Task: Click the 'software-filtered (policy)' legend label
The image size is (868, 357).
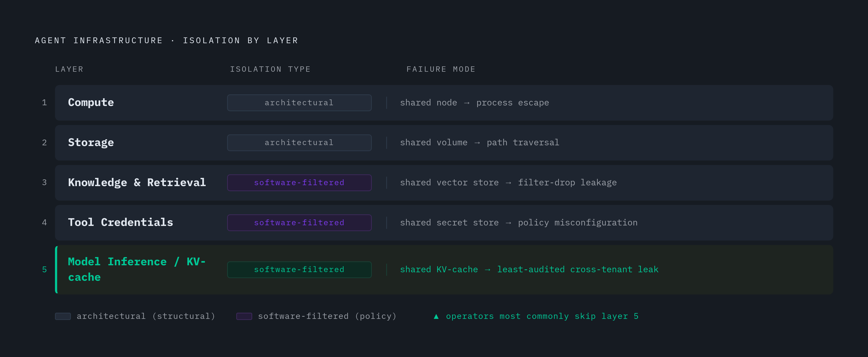Action: (x=327, y=316)
